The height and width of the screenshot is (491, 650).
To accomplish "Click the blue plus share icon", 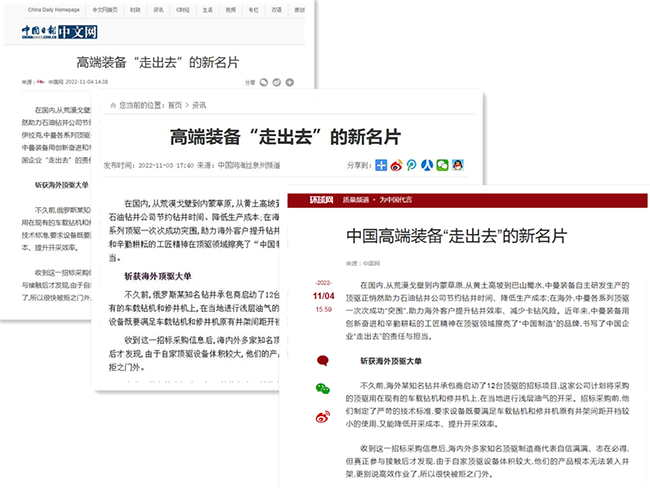I will pos(381,165).
